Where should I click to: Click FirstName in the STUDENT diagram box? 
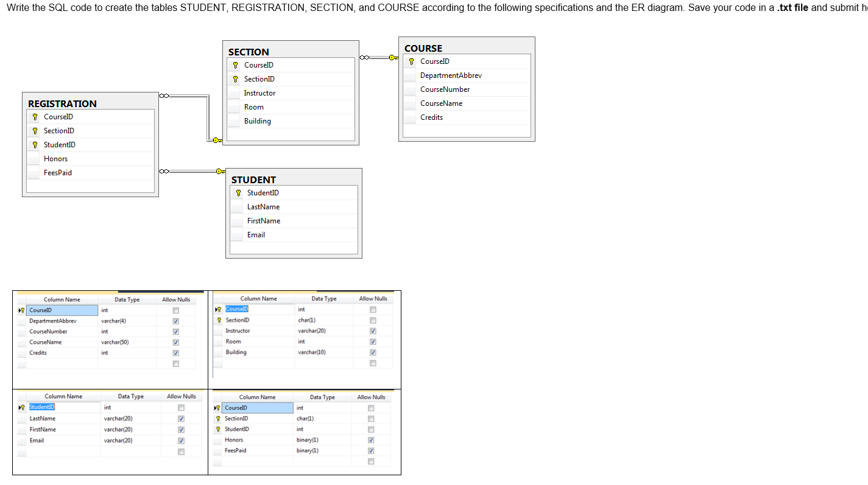point(264,221)
